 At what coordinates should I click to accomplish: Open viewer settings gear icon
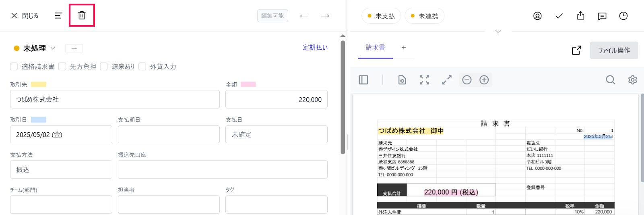point(633,80)
